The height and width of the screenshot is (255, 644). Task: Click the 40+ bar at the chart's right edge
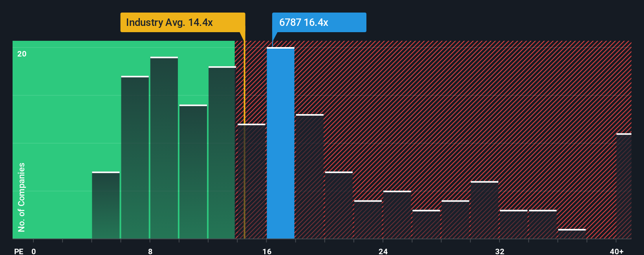pyautogui.click(x=624, y=186)
